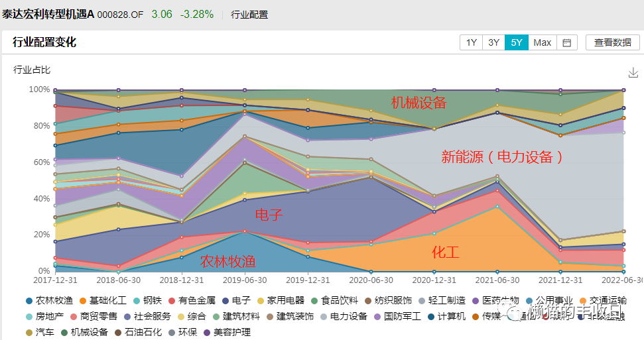Select the 2018-12-31 x-axis date label
This screenshot has width=644, height=340.
click(x=182, y=280)
